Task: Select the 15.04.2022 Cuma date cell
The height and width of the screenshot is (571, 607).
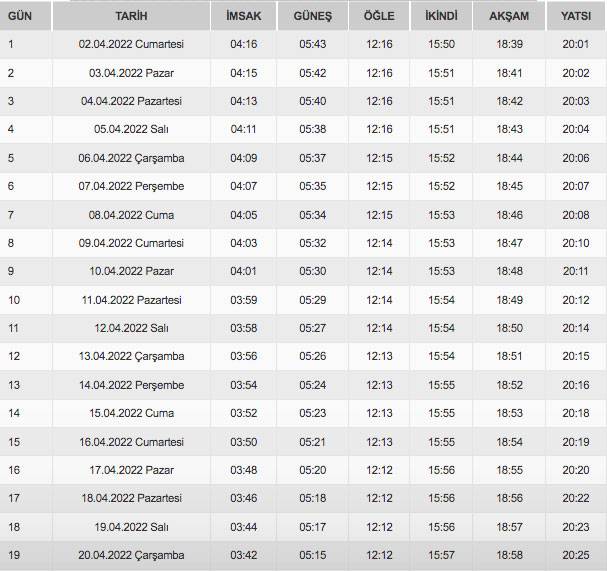Action: click(131, 414)
